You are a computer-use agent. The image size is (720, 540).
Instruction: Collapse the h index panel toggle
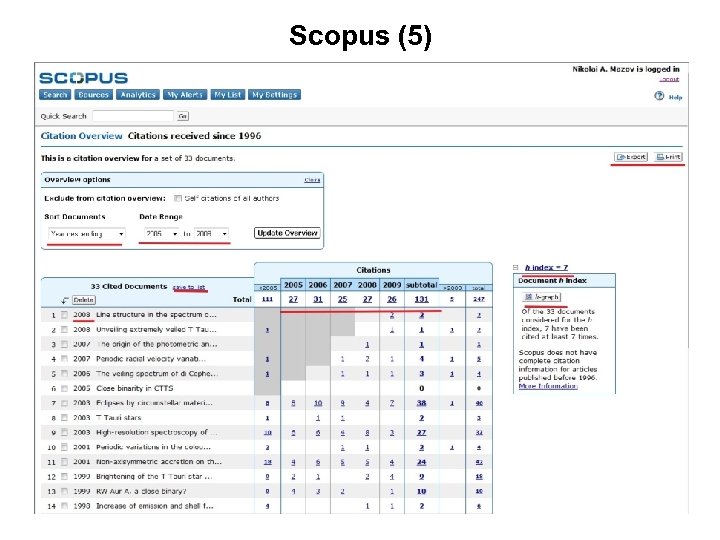click(516, 267)
